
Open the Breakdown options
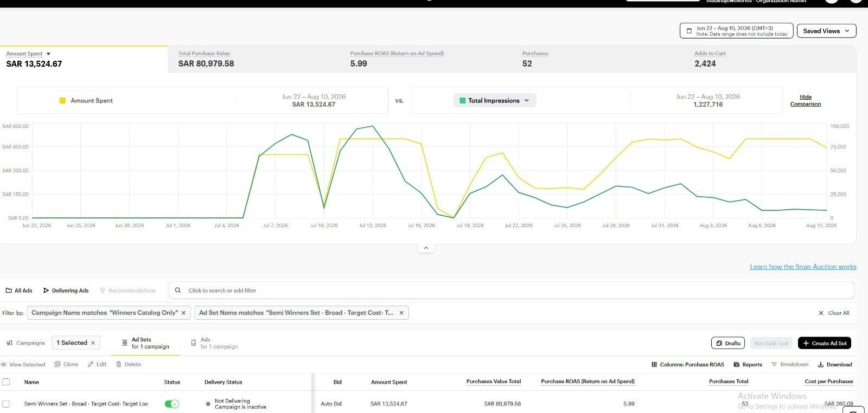pyautogui.click(x=789, y=365)
